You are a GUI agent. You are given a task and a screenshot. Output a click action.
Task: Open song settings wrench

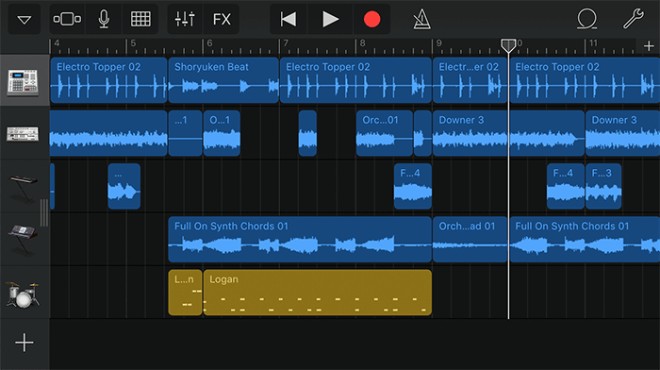pos(633,19)
